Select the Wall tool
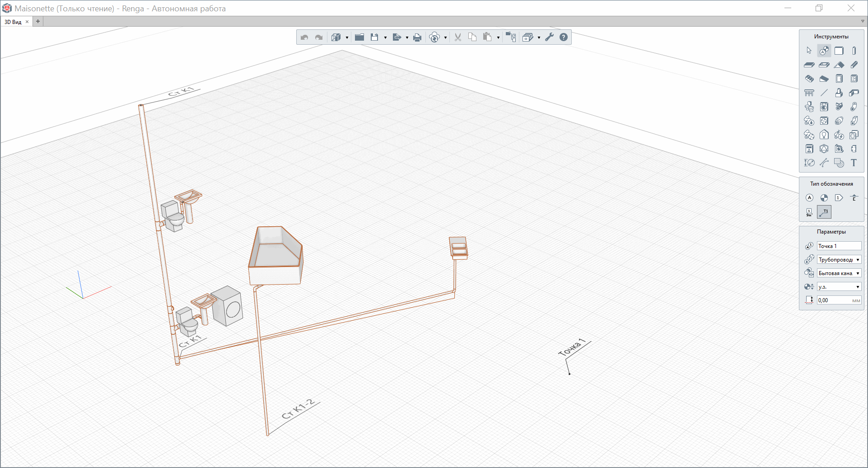Viewport: 868px width, 468px height. click(x=839, y=51)
